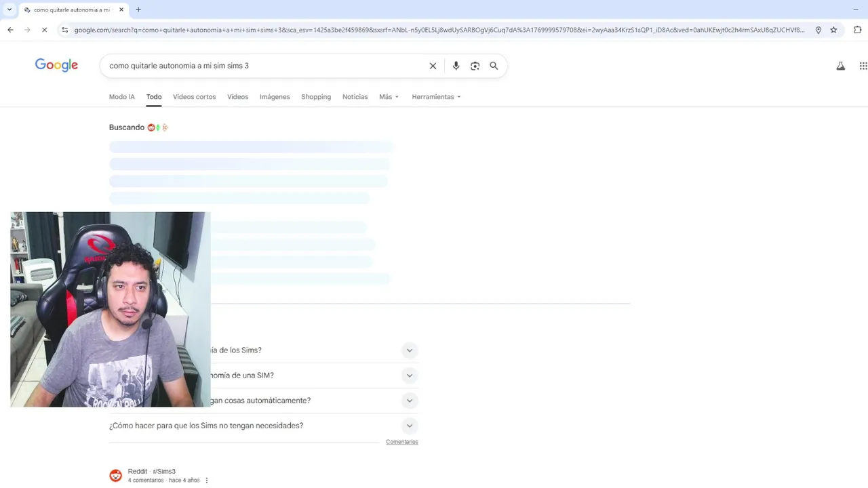This screenshot has height=488, width=868.
Task: Click the webcam overlay video
Action: click(x=111, y=310)
